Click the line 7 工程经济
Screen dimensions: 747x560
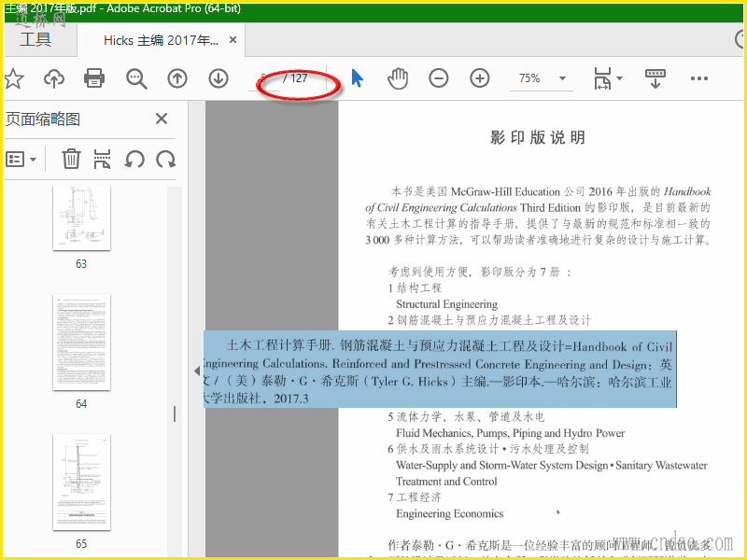coord(415,497)
